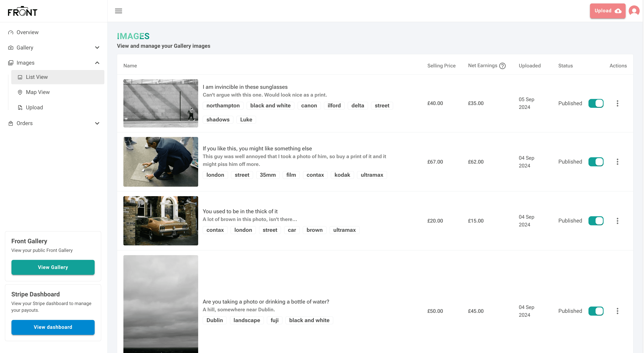Click the 'fuji' tag
Viewport: 644px width, 353px height.
tap(274, 320)
